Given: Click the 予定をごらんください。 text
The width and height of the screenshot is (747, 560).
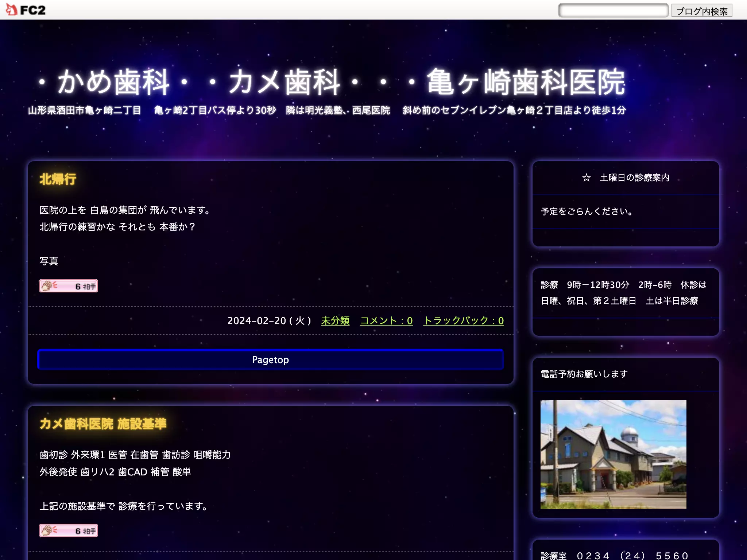Looking at the screenshot, I should 588,211.
